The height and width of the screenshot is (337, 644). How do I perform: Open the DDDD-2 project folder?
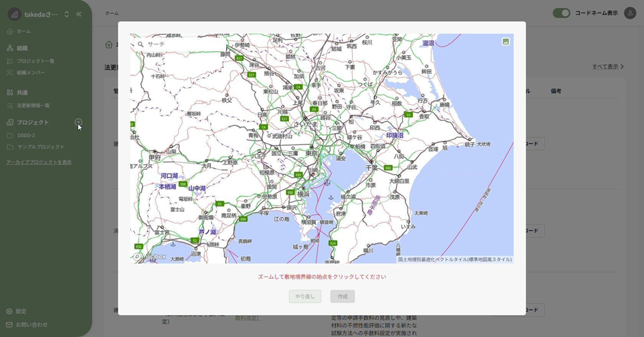26,136
